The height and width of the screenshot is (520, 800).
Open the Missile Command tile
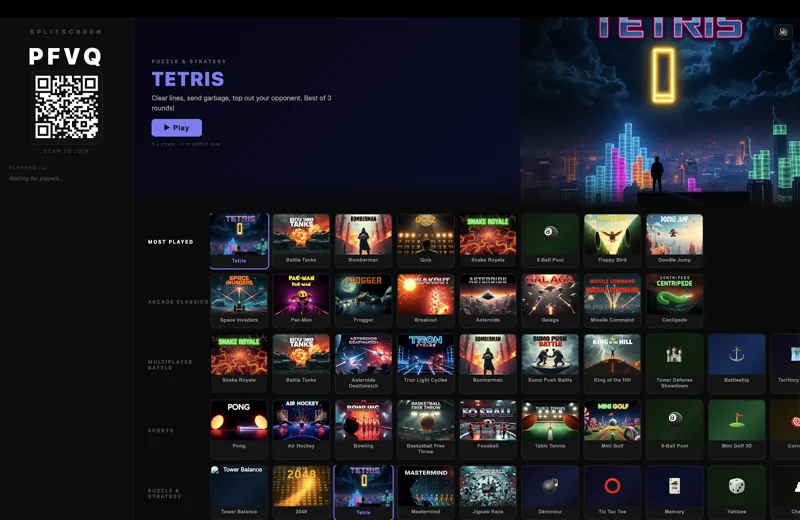pos(612,301)
